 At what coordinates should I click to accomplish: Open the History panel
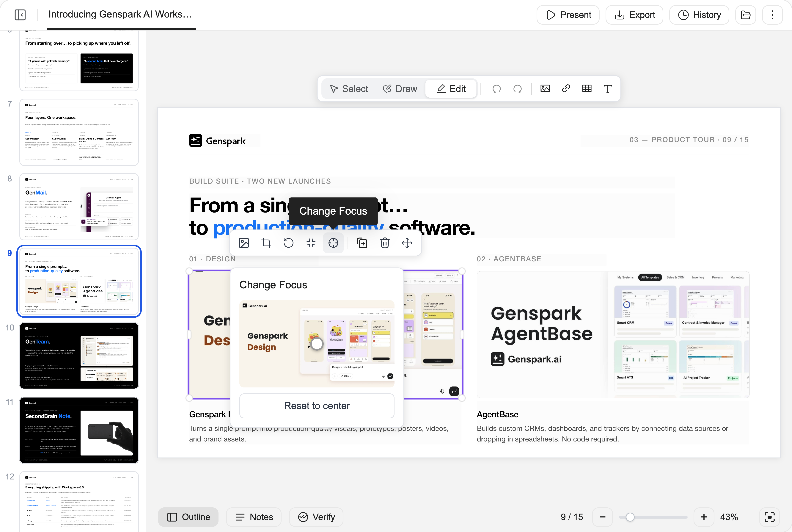[x=699, y=15]
